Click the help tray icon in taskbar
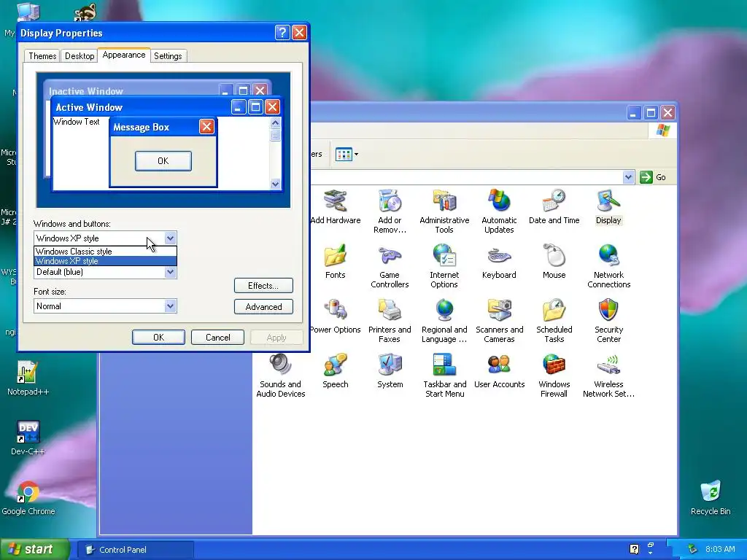The height and width of the screenshot is (560, 747). click(x=634, y=549)
